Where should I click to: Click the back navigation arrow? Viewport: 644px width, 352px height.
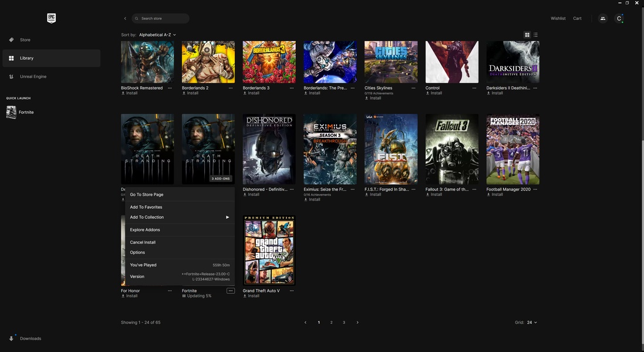click(x=125, y=18)
